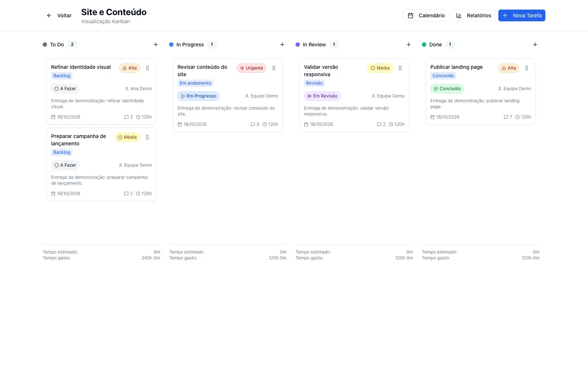Click the comments icon on Revisar conteúdo card
This screenshot has width=588, height=368.
(x=253, y=124)
